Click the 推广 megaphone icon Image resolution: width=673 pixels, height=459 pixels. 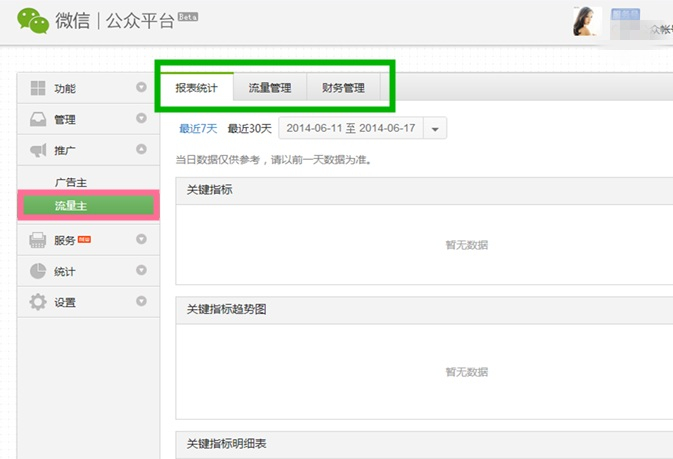[x=38, y=151]
